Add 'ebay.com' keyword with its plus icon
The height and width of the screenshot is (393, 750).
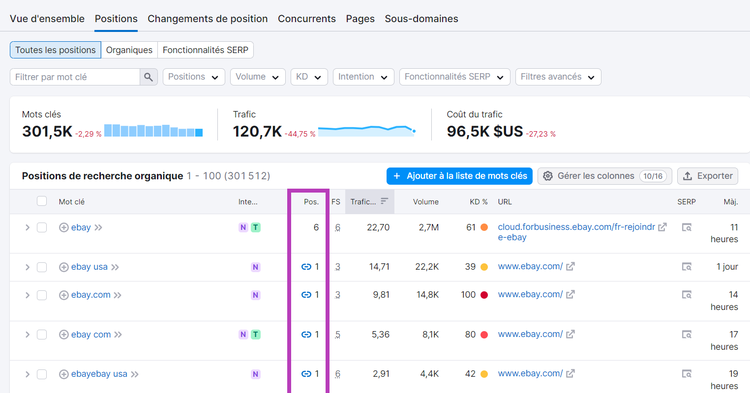pos(64,295)
